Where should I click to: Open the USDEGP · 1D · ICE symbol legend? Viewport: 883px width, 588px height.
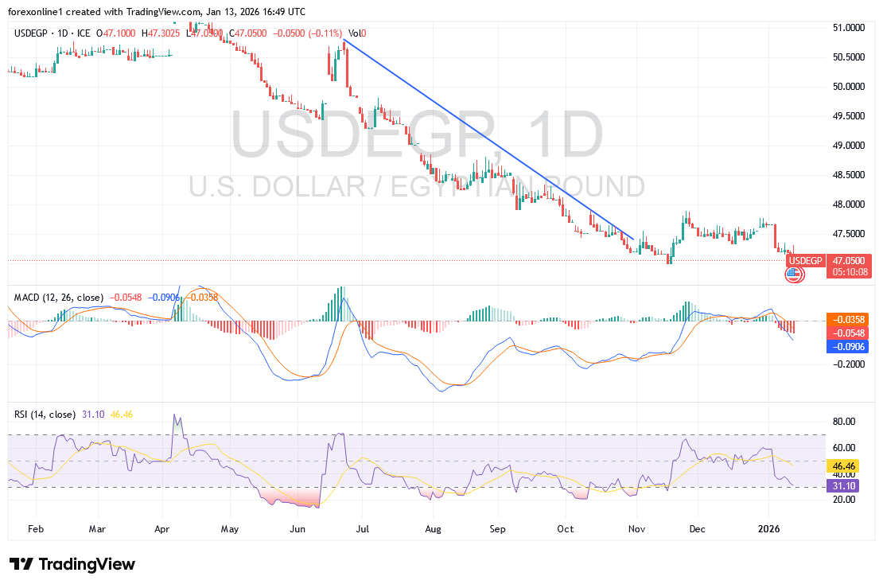pyautogui.click(x=53, y=33)
